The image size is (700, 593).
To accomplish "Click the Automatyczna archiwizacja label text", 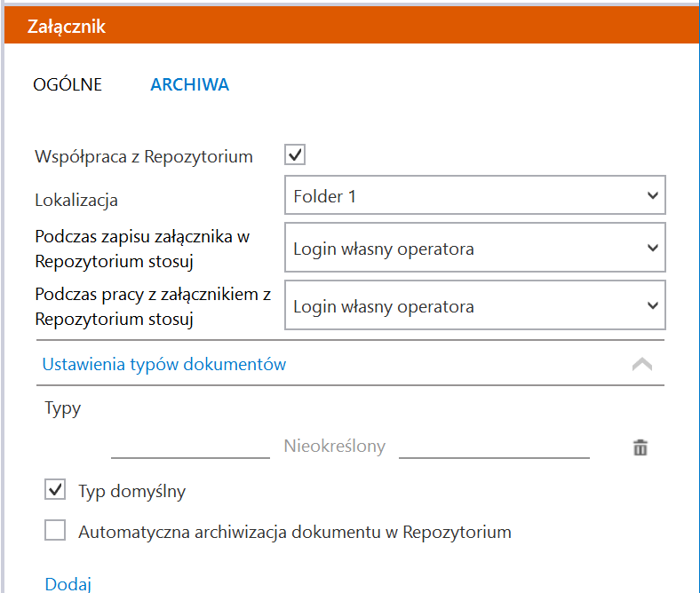I will (x=295, y=532).
